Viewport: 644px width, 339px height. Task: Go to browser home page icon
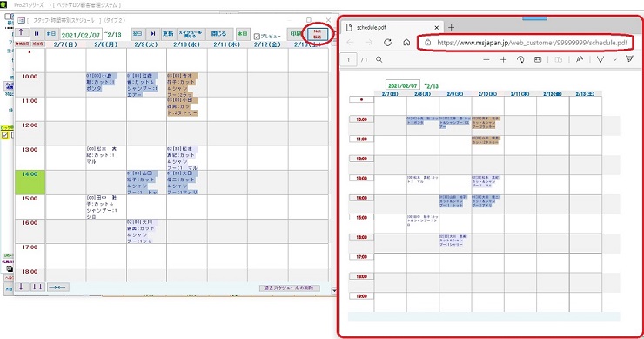pyautogui.click(x=406, y=43)
